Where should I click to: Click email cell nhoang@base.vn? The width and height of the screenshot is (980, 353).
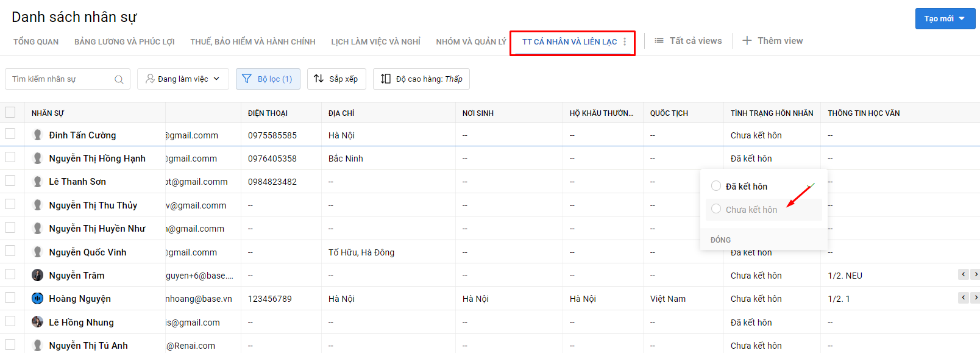click(x=199, y=299)
